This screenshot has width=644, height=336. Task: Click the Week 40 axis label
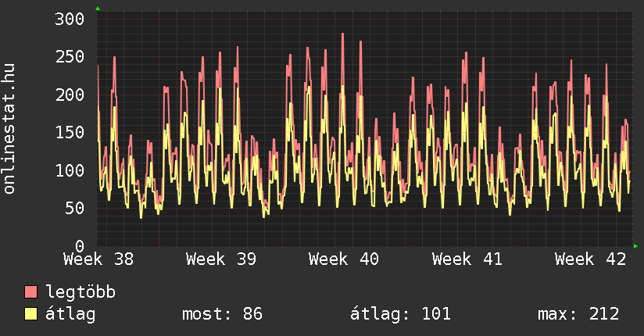pyautogui.click(x=344, y=259)
